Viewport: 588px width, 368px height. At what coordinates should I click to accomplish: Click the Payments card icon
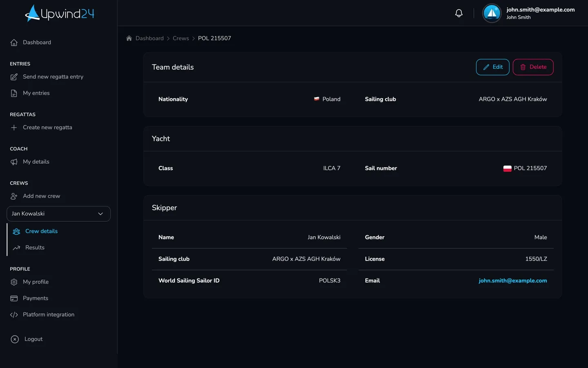click(x=14, y=298)
